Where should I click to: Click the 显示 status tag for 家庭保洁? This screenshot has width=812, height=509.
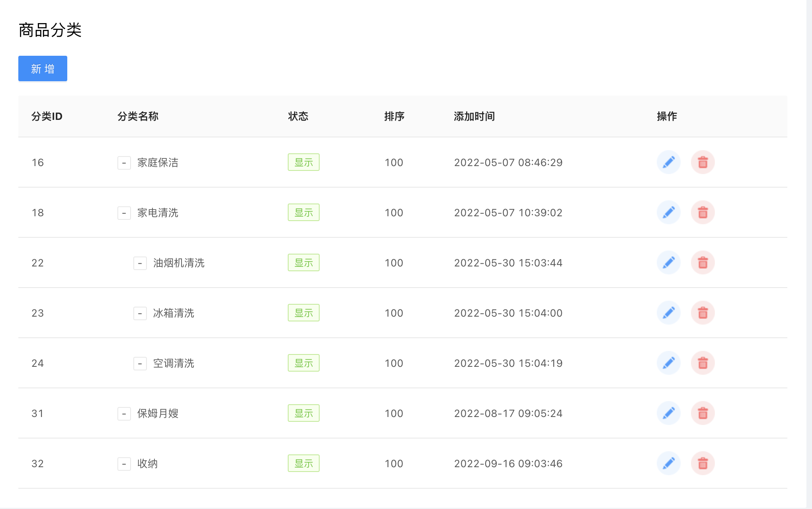(x=303, y=162)
